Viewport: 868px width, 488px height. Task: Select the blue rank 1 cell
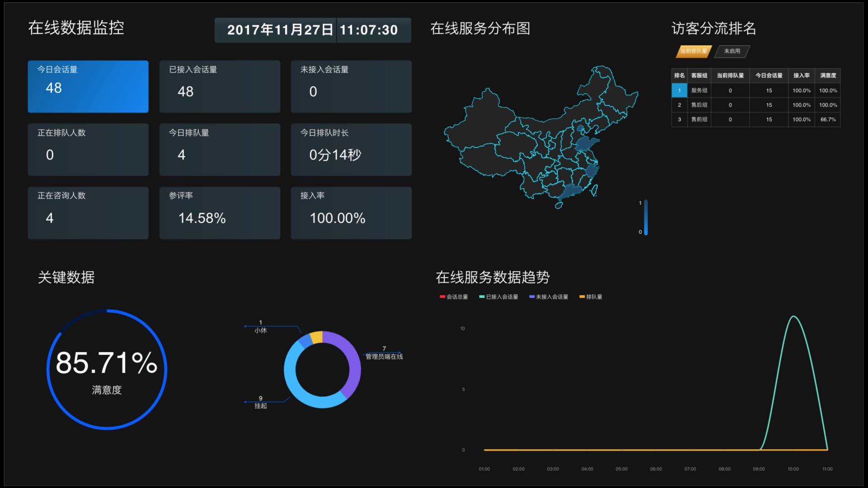click(x=679, y=90)
